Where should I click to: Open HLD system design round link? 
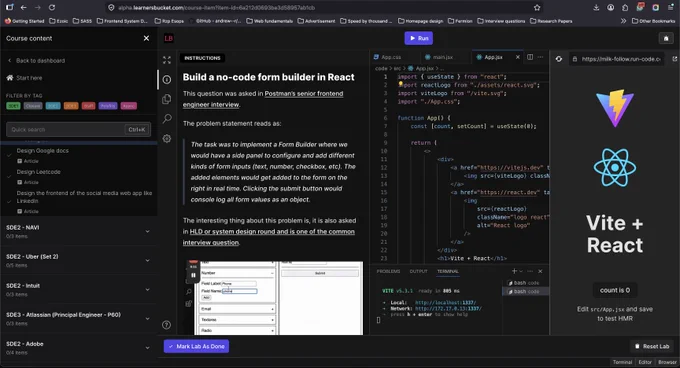(268, 237)
